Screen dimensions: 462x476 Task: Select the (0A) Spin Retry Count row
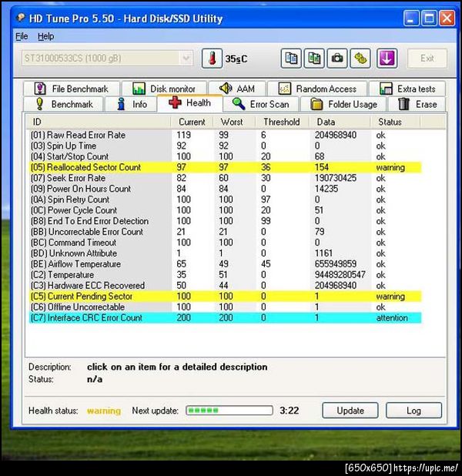point(225,199)
